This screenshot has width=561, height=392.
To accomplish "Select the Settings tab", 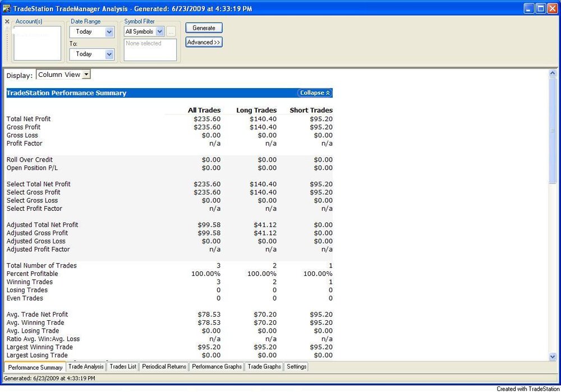I will [297, 367].
